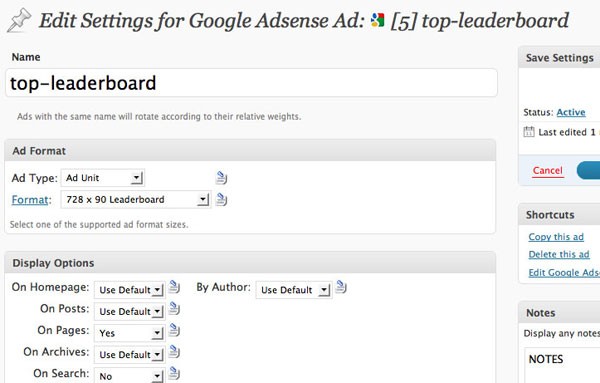Open the Ad Type dropdown
Image resolution: width=600 pixels, height=383 pixels.
[x=103, y=178]
